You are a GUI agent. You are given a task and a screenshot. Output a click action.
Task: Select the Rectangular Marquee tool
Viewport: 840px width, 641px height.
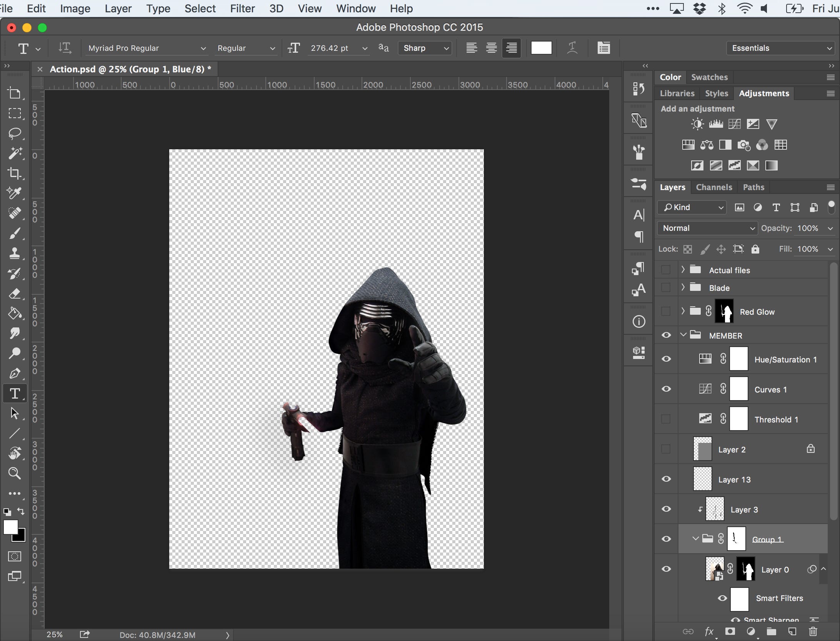15,113
